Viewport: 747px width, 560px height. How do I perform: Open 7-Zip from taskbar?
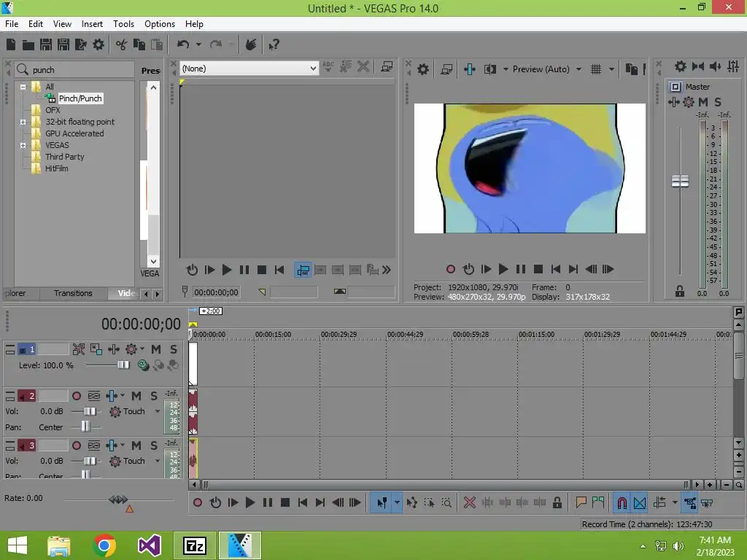(x=194, y=545)
